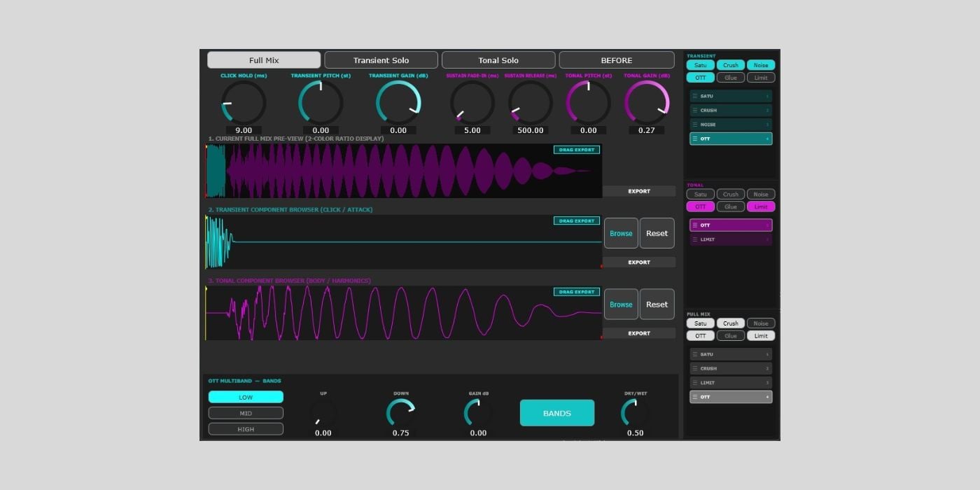Enable Glue in the Transient section
980x490 pixels.
pos(731,78)
